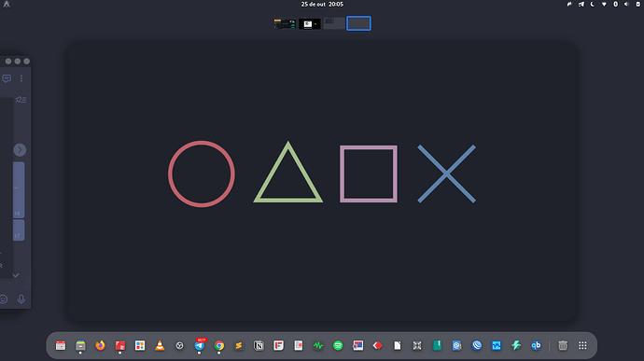Switch to the first workspace thumbnail
Screen dimensions: 644x361
[285, 23]
